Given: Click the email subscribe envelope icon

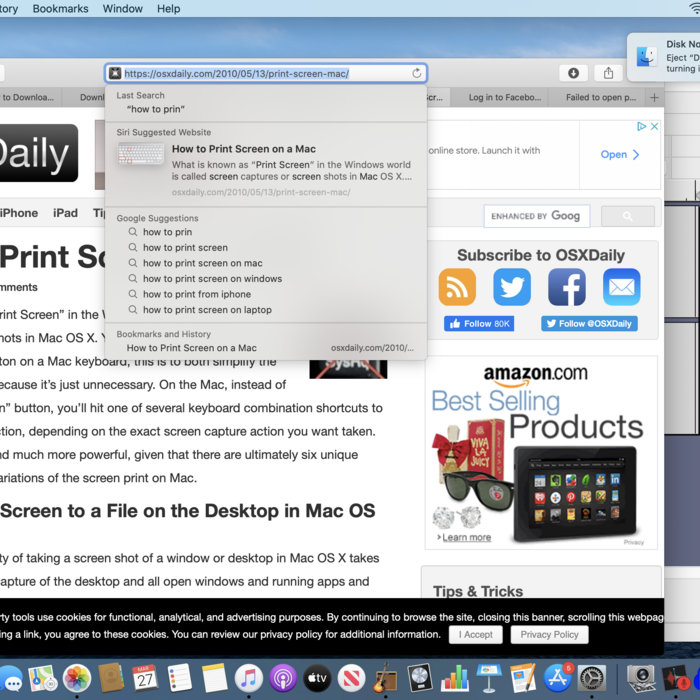Looking at the screenshot, I should 621,287.
